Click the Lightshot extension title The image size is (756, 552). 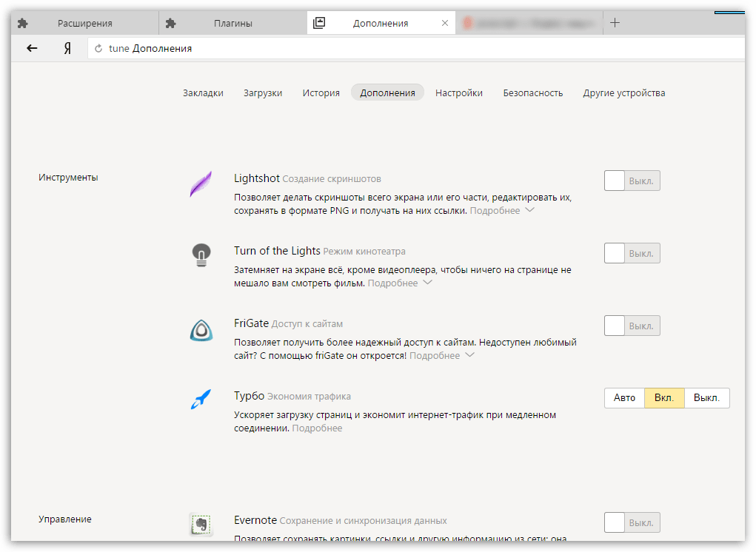(x=256, y=178)
